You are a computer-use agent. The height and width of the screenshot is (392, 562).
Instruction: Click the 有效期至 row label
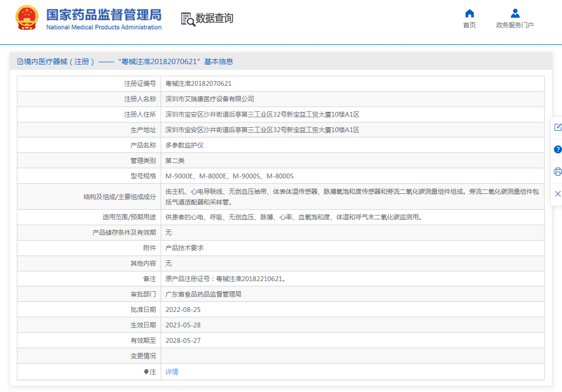(x=143, y=340)
